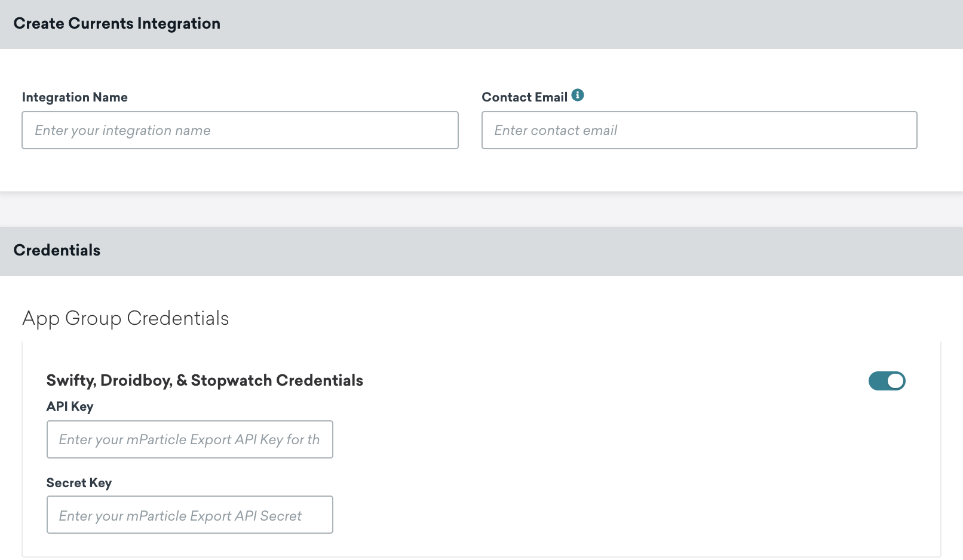Viewport: 963px width, 560px height.
Task: Click the Secret Key label
Action: click(79, 482)
